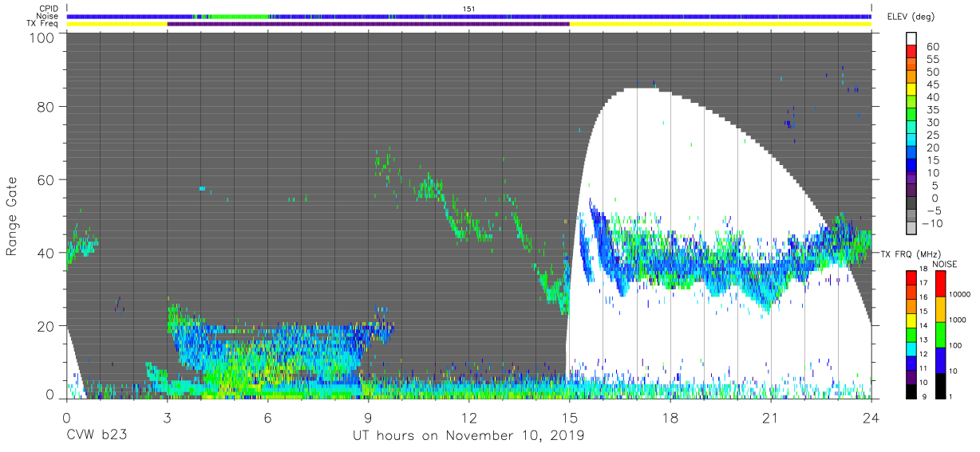The width and height of the screenshot is (980, 452).
Task: Click the 'Range Gate' y-axis title
Action: (x=12, y=217)
